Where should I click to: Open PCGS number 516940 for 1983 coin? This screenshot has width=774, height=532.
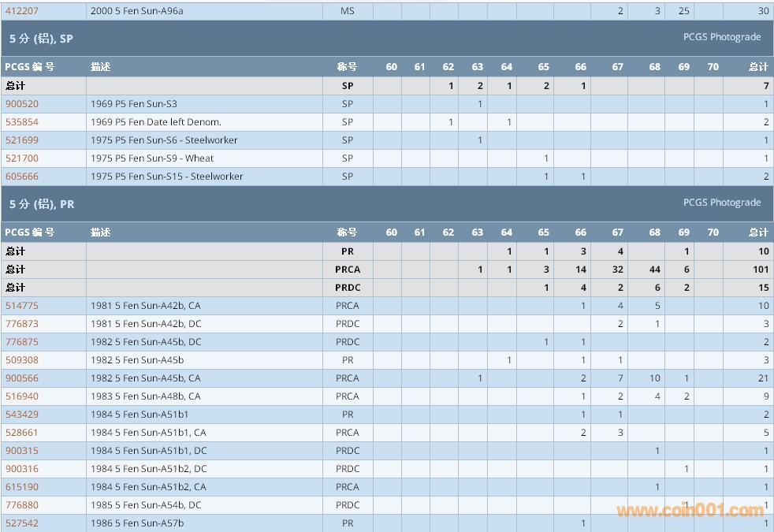coord(21,396)
